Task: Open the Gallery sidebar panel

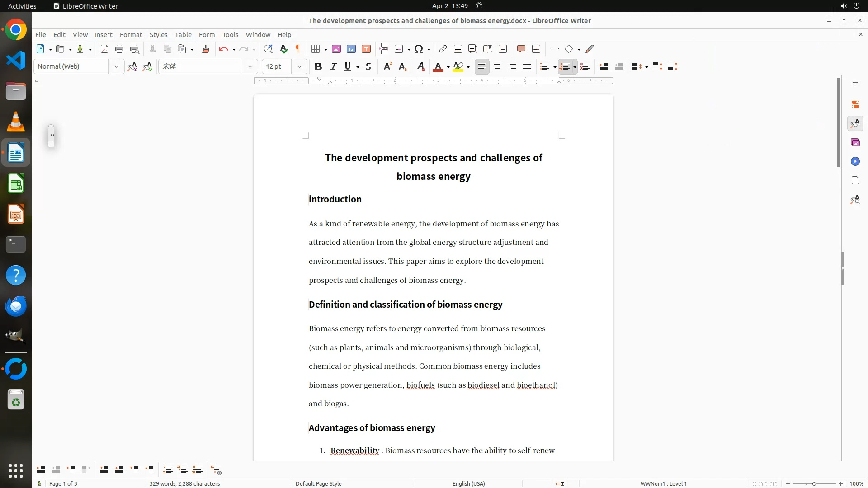Action: click(855, 142)
